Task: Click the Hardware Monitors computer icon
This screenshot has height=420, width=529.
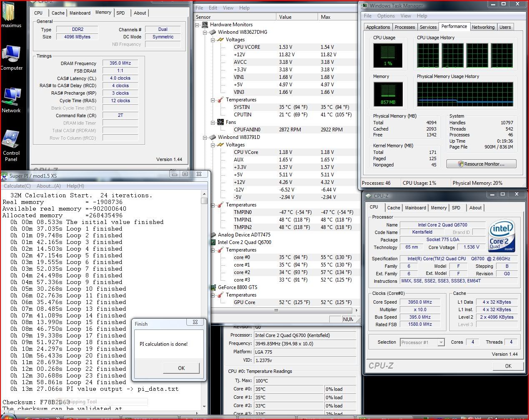Action: click(x=205, y=25)
